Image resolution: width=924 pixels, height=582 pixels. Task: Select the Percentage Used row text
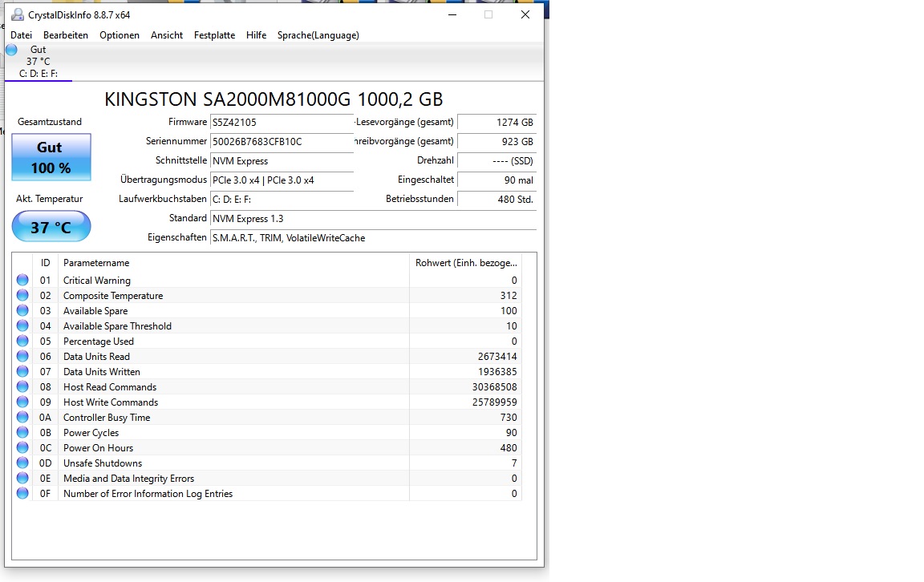(x=99, y=342)
